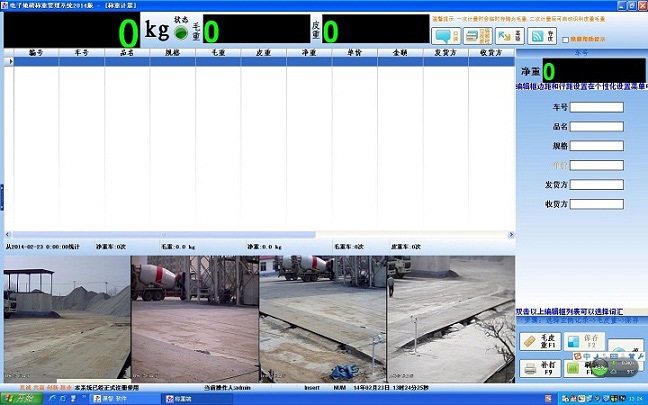Screen dimensions: 648x405
Task: Toggle the orange-labeled checkbox near toolbar
Action: click(563, 39)
